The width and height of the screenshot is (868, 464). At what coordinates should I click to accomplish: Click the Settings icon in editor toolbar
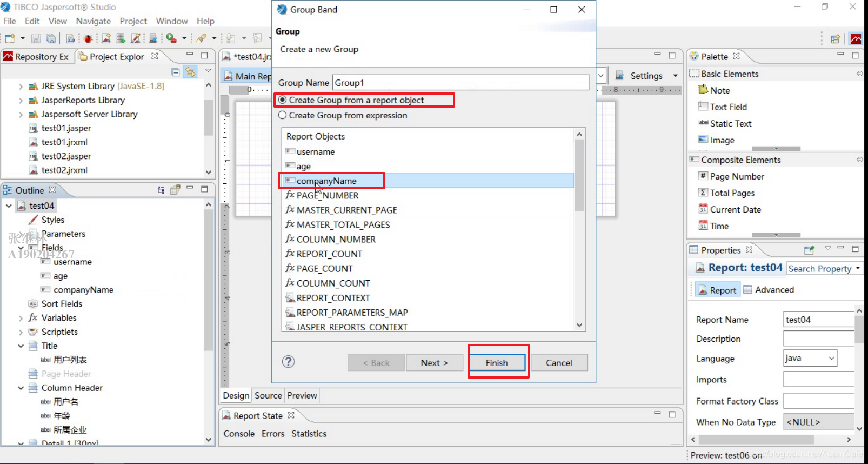(x=620, y=75)
